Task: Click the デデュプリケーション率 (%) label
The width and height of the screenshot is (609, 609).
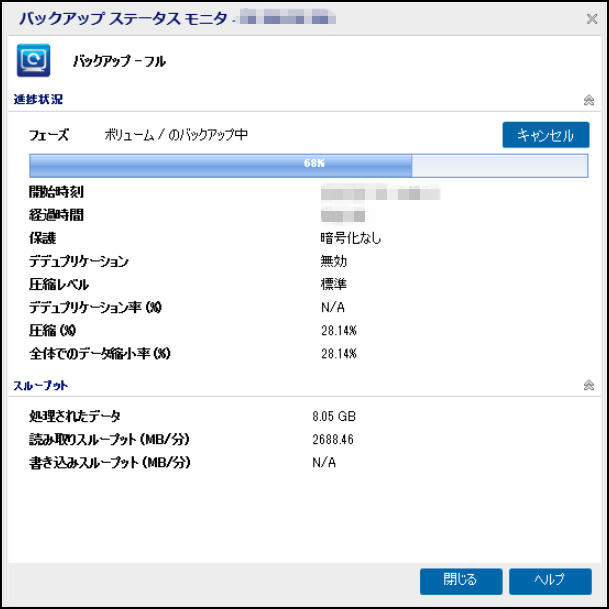Action: 95,308
